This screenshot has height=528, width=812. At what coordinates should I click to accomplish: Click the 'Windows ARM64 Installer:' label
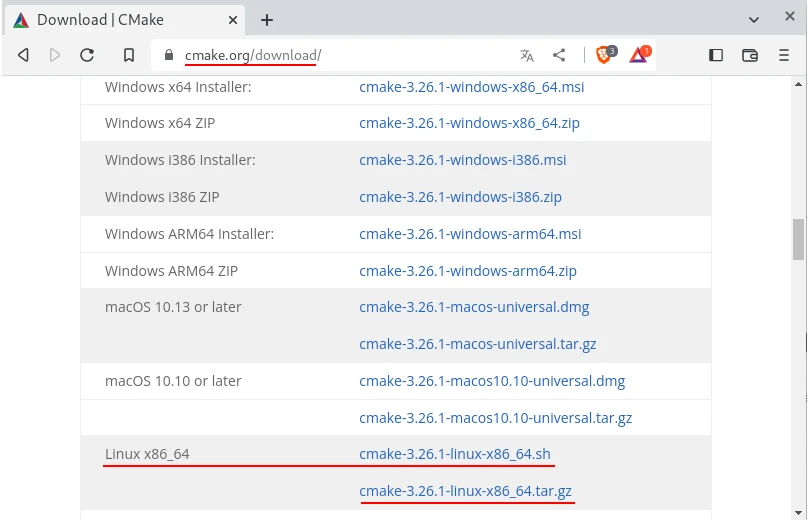(x=189, y=234)
